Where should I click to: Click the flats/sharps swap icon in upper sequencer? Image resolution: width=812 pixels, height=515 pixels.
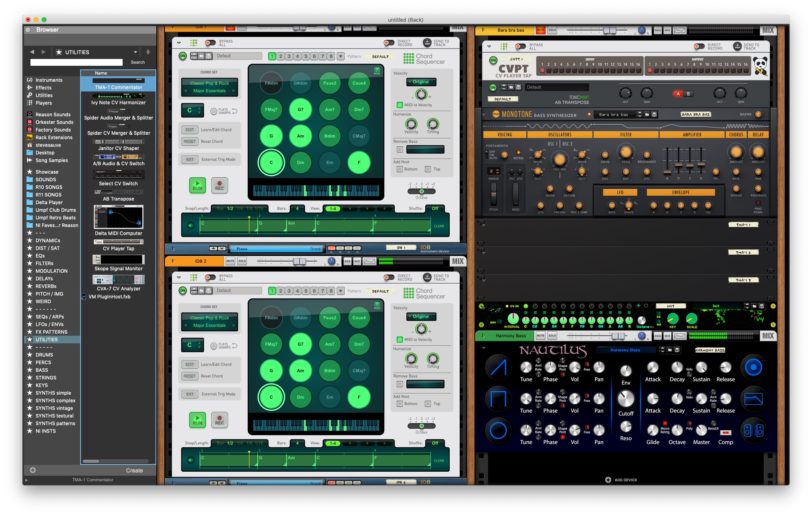coord(235,111)
